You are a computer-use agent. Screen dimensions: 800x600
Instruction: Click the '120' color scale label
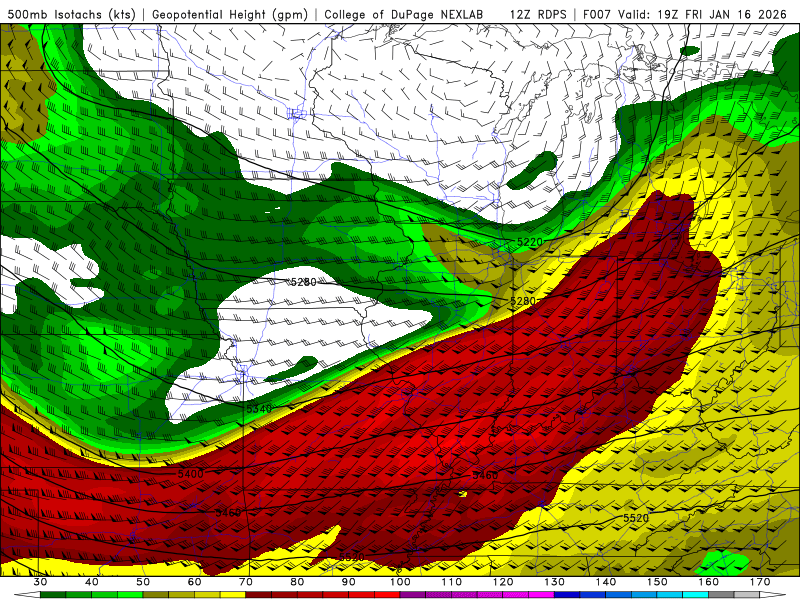pos(503,582)
